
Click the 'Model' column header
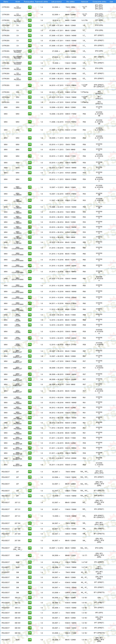[18, 1]
